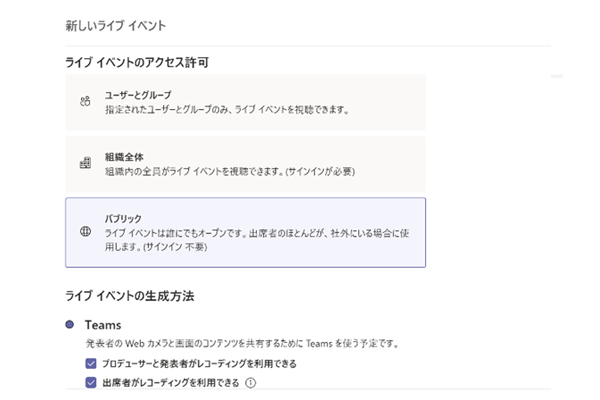Click the パブリック title text
The width and height of the screenshot is (600, 400).
coord(123,219)
